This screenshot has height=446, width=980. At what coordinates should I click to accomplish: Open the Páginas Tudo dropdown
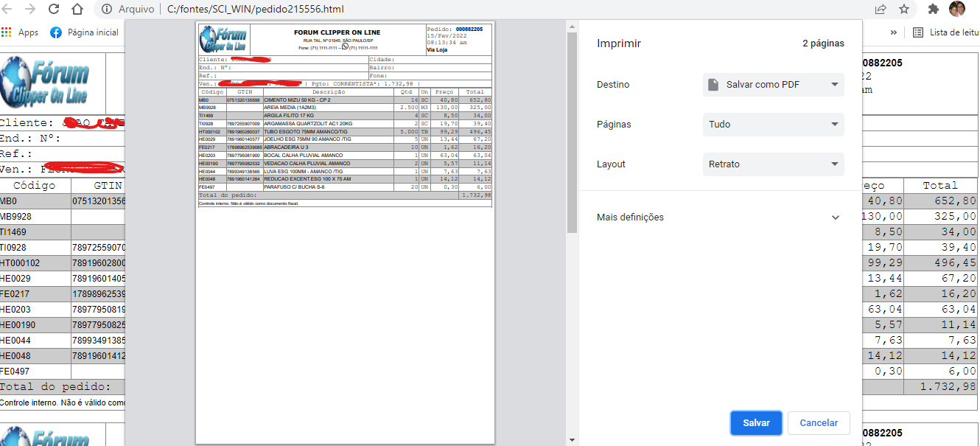[774, 125]
